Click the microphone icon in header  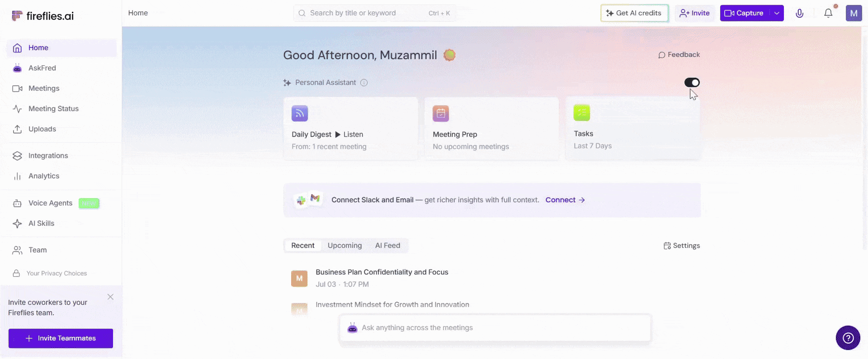[799, 13]
